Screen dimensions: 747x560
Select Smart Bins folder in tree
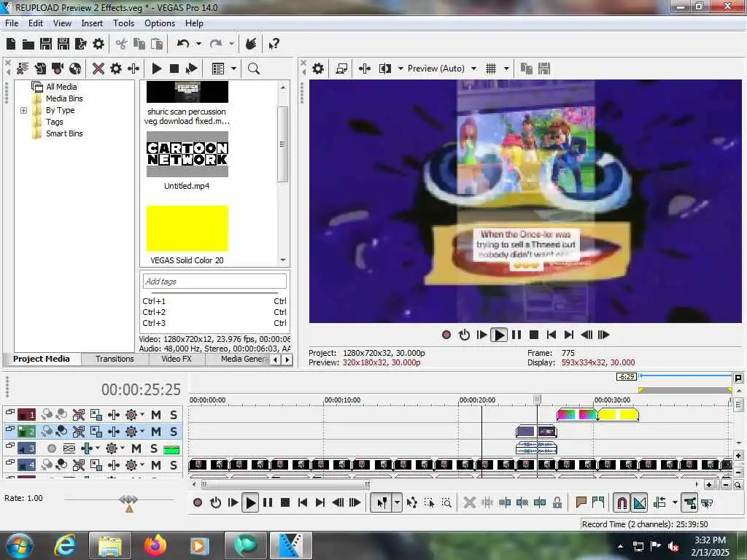point(64,134)
